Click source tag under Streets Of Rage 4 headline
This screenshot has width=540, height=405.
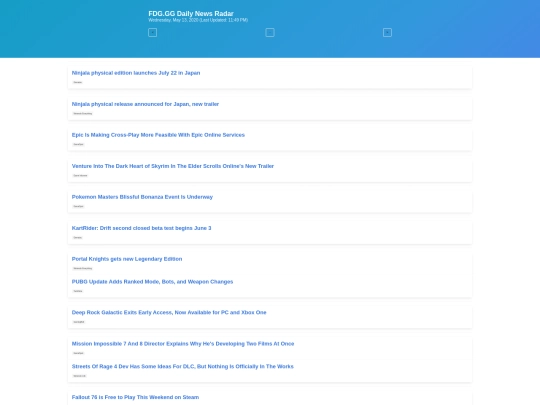80,376
